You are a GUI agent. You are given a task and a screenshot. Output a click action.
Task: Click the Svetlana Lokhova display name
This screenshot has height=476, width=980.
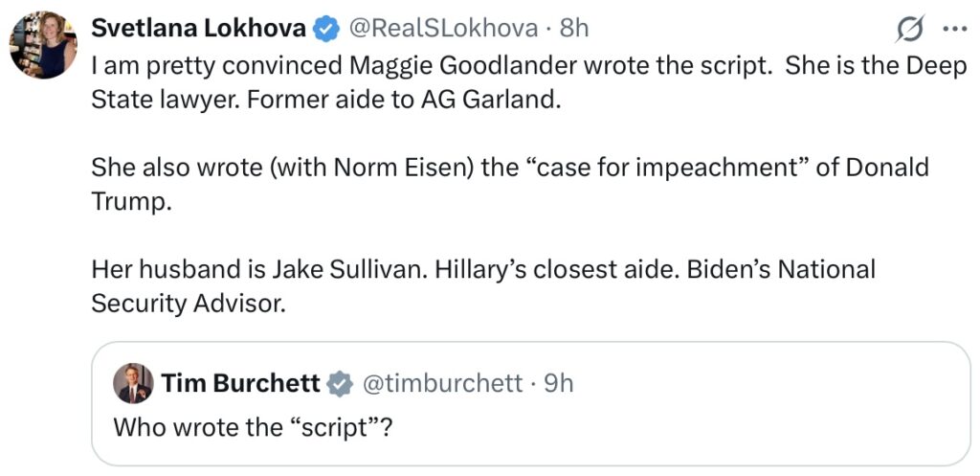click(198, 30)
